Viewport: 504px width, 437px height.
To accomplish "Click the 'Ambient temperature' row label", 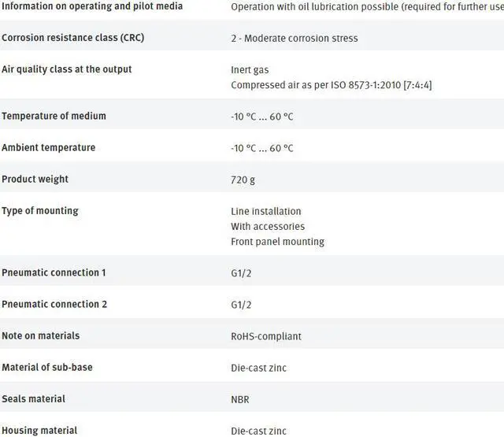I will [x=48, y=147].
